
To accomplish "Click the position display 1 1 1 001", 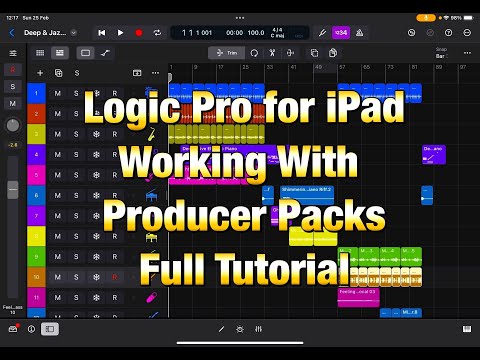I will [197, 33].
